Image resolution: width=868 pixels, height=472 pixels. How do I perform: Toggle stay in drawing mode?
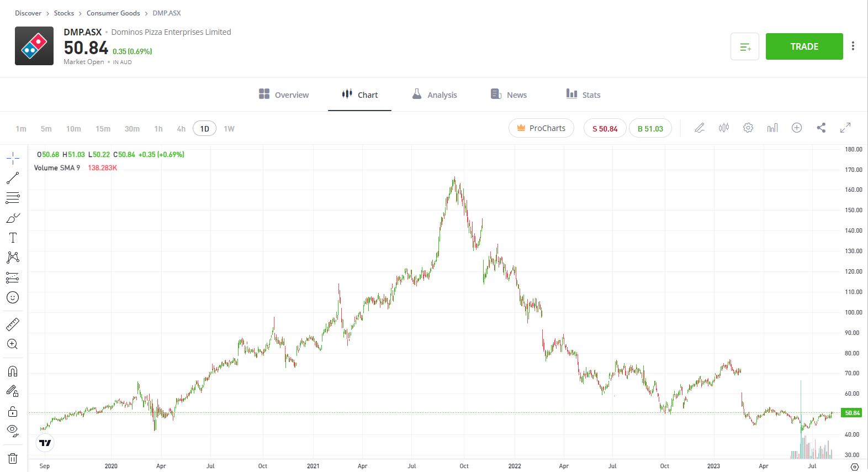tap(13, 391)
